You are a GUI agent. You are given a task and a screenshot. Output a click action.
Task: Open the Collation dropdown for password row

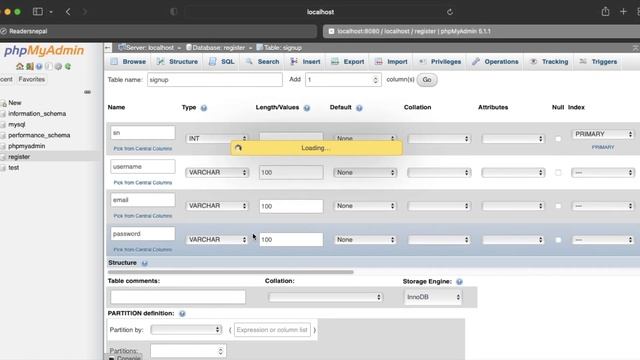pos(439,240)
